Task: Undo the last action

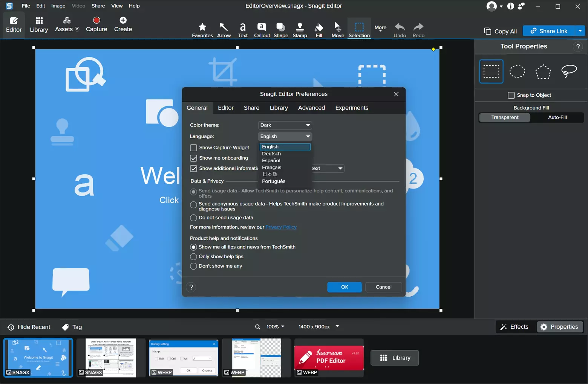Action: pos(400,30)
